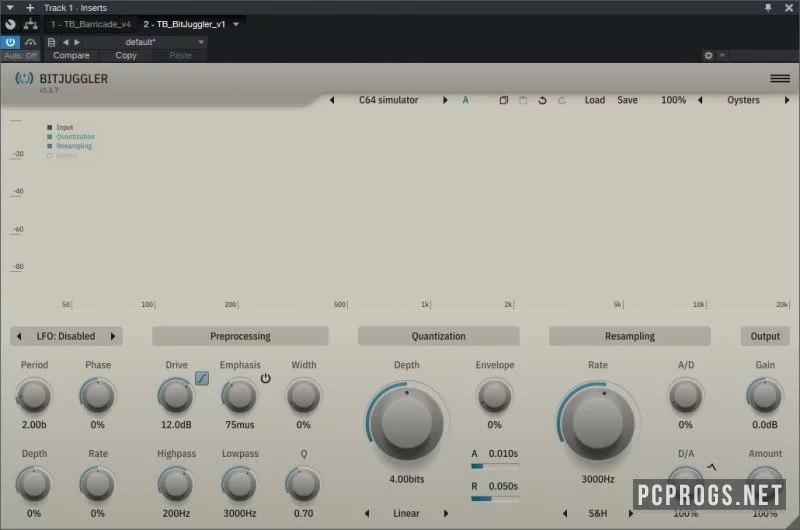Click the output Gain knob
Image resolution: width=800 pixels, height=530 pixels.
pos(764,395)
